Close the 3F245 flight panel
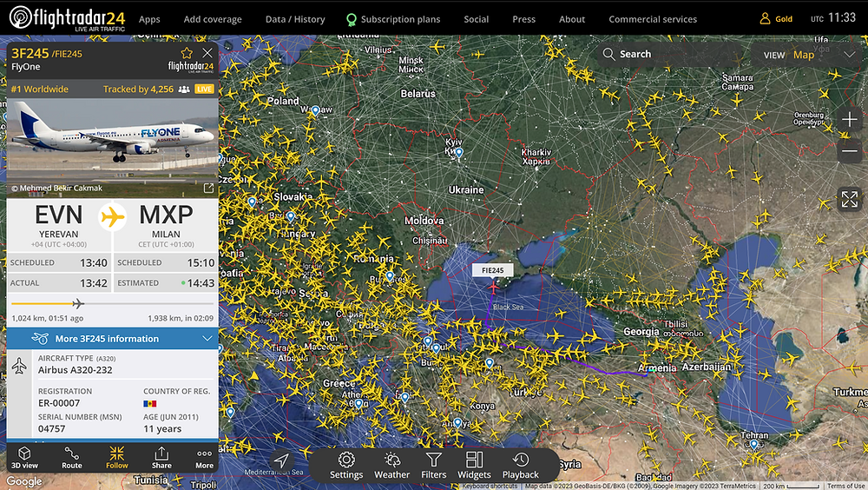This screenshot has width=868, height=490. coord(207,53)
